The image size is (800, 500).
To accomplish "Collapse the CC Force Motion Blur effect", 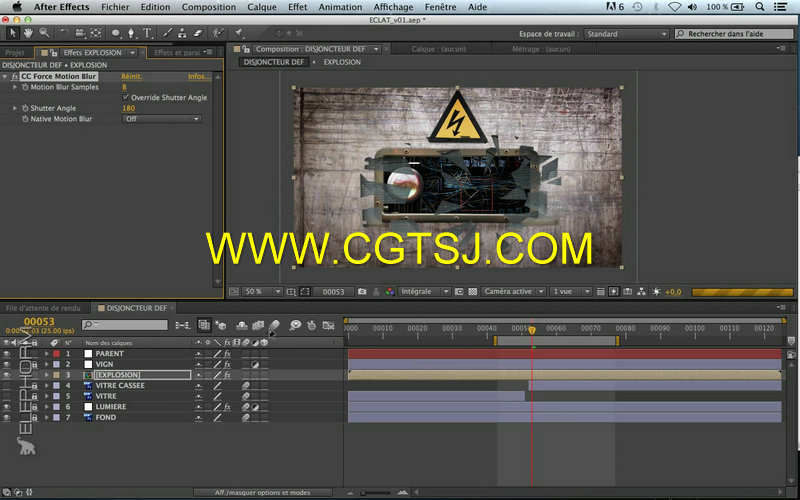I will pyautogui.click(x=5, y=76).
